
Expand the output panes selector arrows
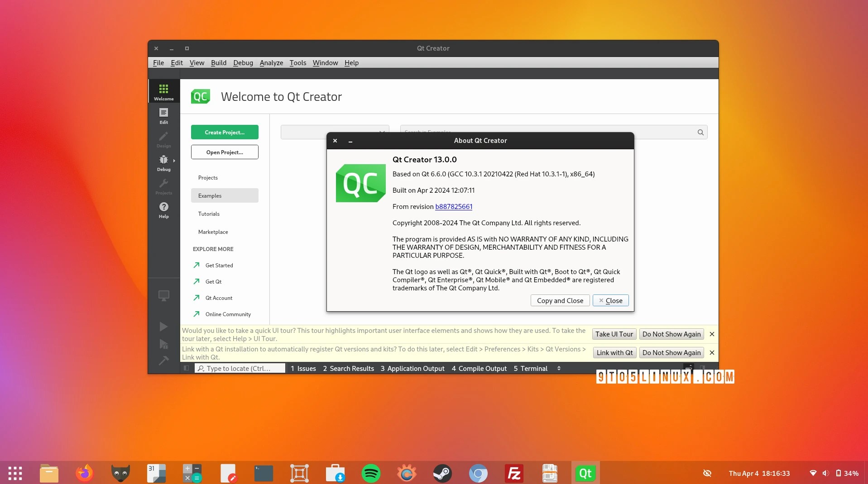click(x=559, y=368)
